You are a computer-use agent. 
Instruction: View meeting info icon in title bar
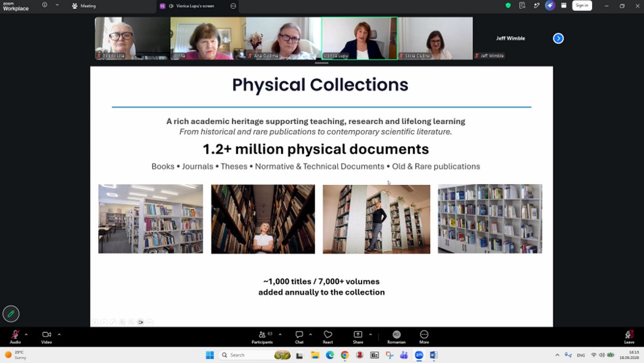pyautogui.click(x=45, y=5)
